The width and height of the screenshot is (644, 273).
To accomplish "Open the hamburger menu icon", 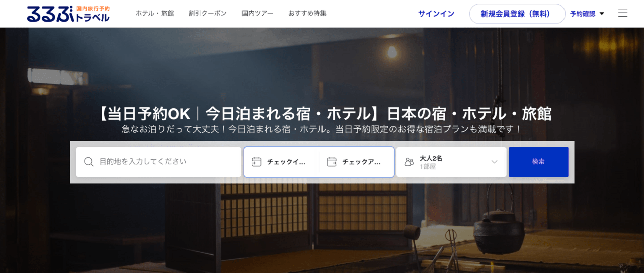I will click(x=622, y=13).
